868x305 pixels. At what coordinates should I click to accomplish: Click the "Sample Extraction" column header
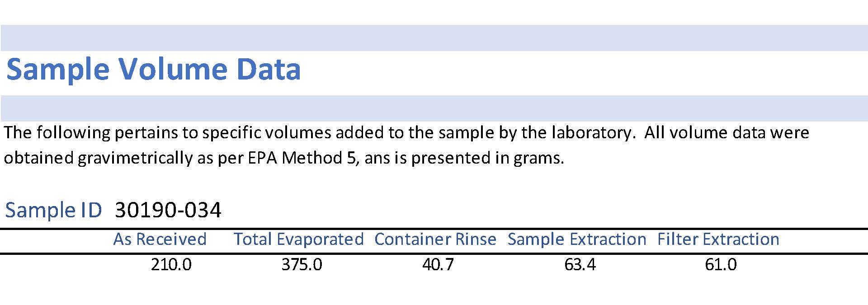(x=577, y=239)
